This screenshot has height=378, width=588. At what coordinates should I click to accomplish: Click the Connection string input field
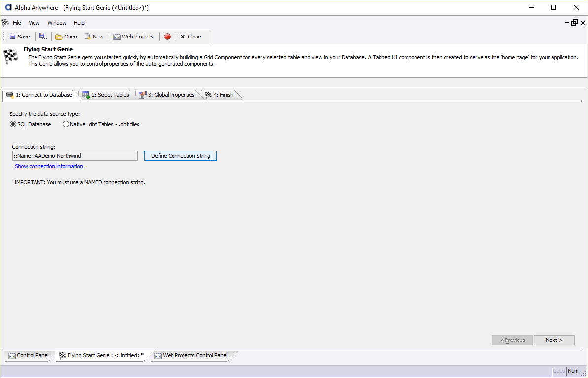tap(75, 156)
